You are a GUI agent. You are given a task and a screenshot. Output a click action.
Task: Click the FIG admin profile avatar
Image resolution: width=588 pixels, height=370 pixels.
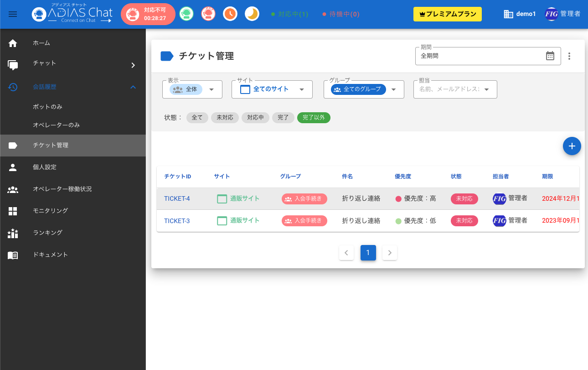pos(552,14)
